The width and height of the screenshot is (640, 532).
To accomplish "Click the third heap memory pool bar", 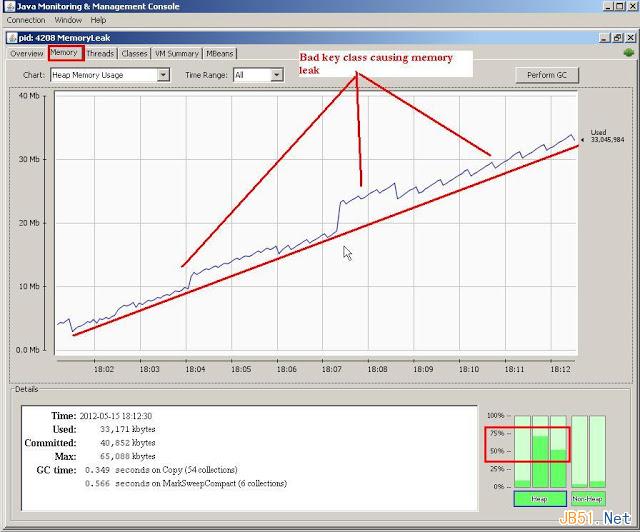I will tap(558, 452).
